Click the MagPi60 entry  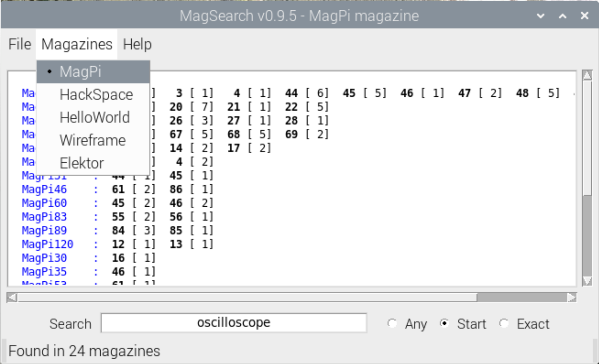[x=44, y=203]
